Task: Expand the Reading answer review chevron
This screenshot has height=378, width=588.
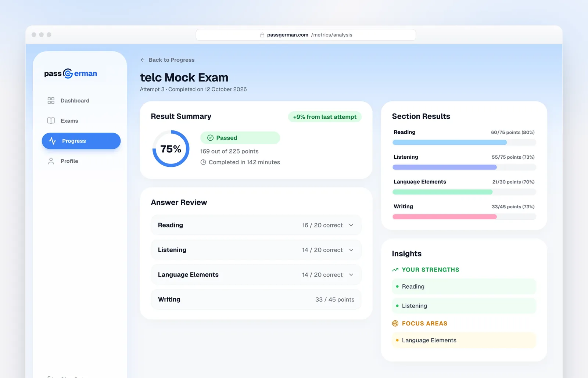Action: [x=351, y=225]
